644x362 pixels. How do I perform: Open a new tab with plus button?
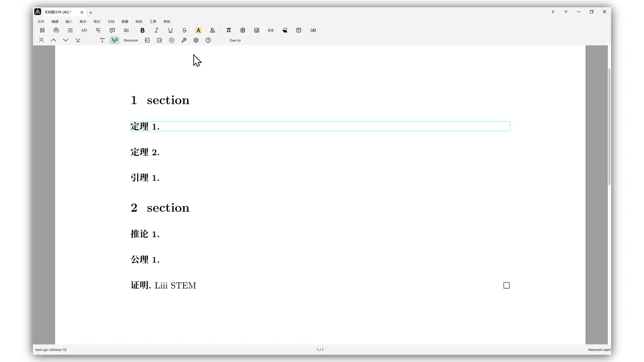pos(91,12)
